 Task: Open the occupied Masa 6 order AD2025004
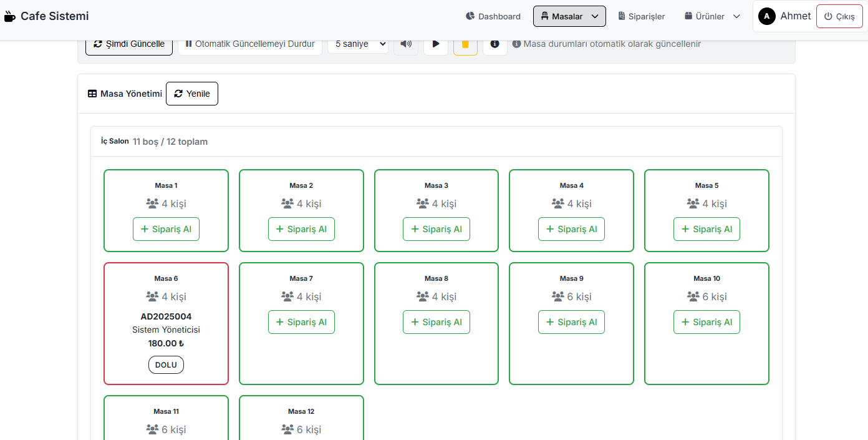[x=166, y=316]
